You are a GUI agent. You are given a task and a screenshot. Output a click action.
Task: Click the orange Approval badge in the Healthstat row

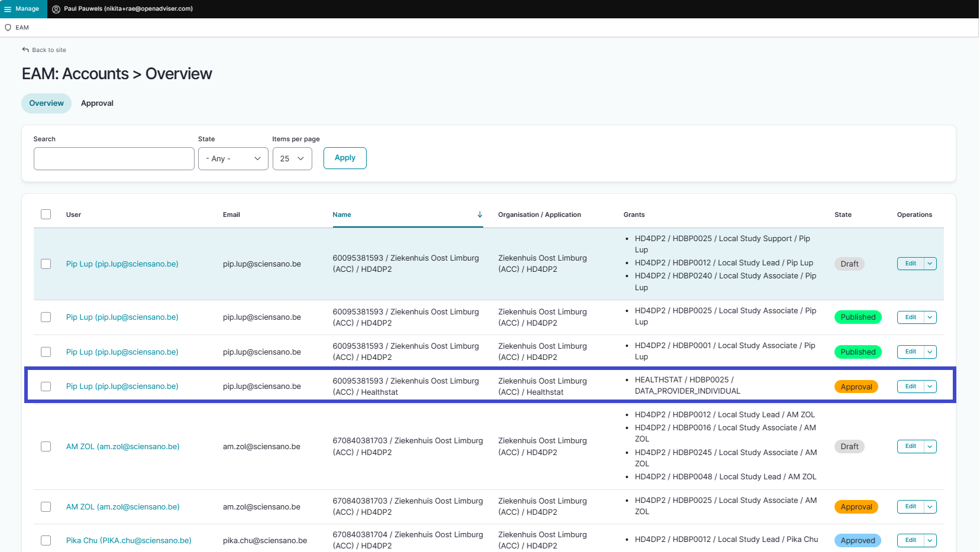856,387
